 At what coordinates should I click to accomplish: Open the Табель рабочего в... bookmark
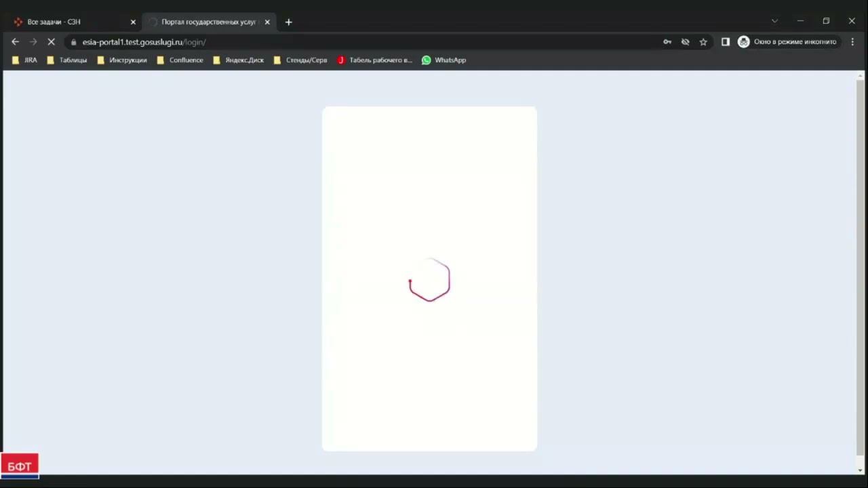(374, 60)
